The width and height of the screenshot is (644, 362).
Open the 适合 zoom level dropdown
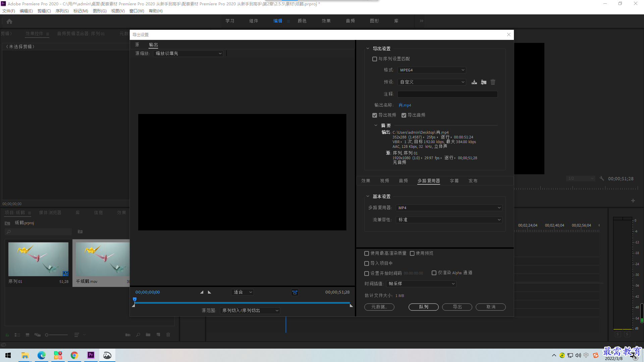243,292
